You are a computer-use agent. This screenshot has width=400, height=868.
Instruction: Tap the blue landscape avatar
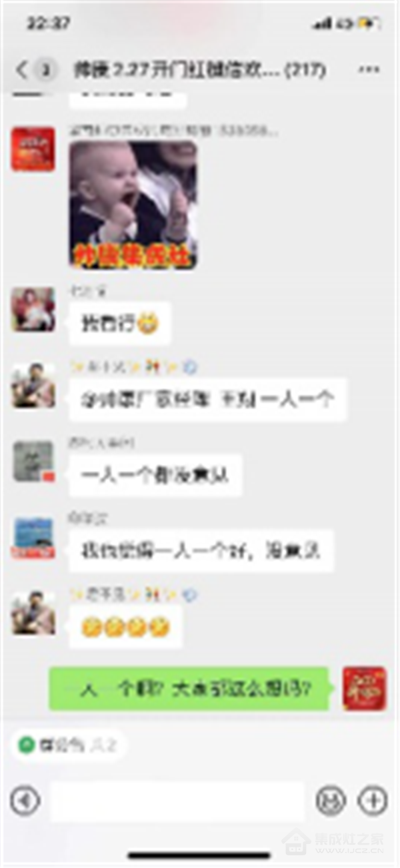(x=33, y=538)
